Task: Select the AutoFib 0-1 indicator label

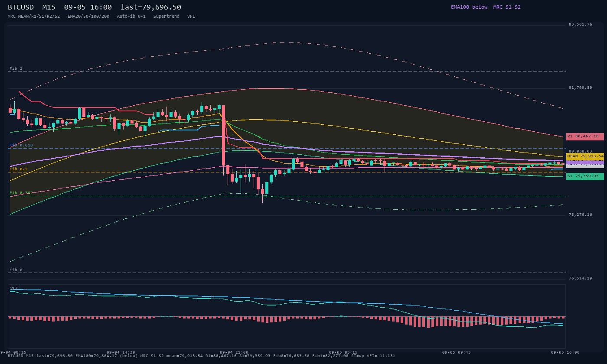Action: pos(131,16)
